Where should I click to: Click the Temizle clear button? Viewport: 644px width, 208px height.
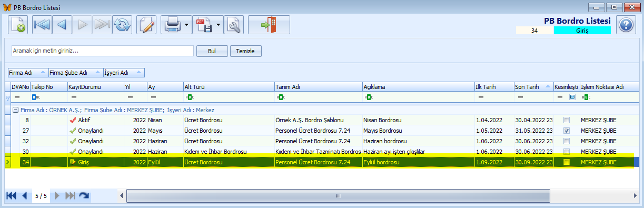(246, 51)
